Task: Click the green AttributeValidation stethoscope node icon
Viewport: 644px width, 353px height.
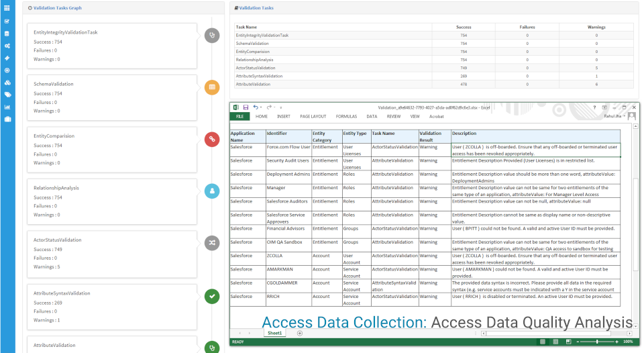Action: (x=212, y=348)
